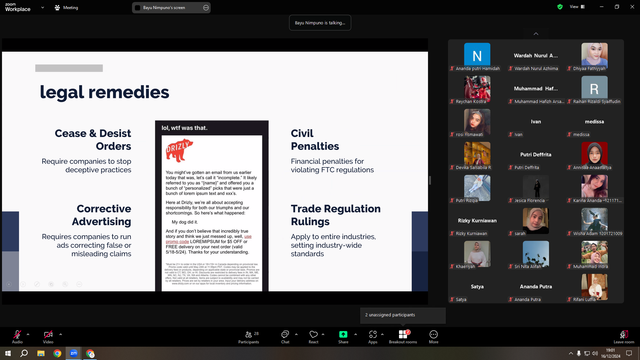640x360 pixels.
Task: Open File Explorer from the taskbar
Action: coord(41,353)
